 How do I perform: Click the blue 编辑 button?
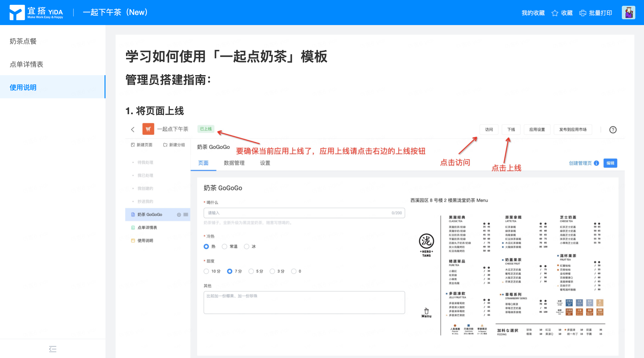click(x=610, y=163)
